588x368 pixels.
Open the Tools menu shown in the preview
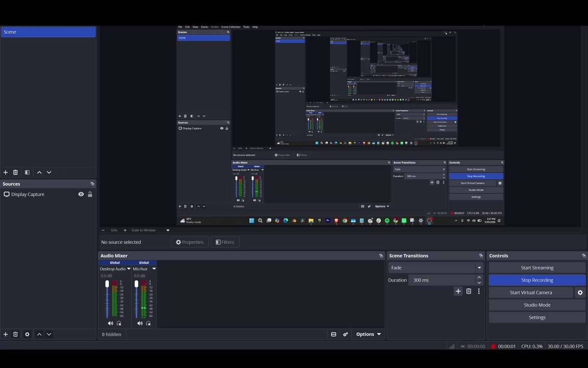(246, 27)
